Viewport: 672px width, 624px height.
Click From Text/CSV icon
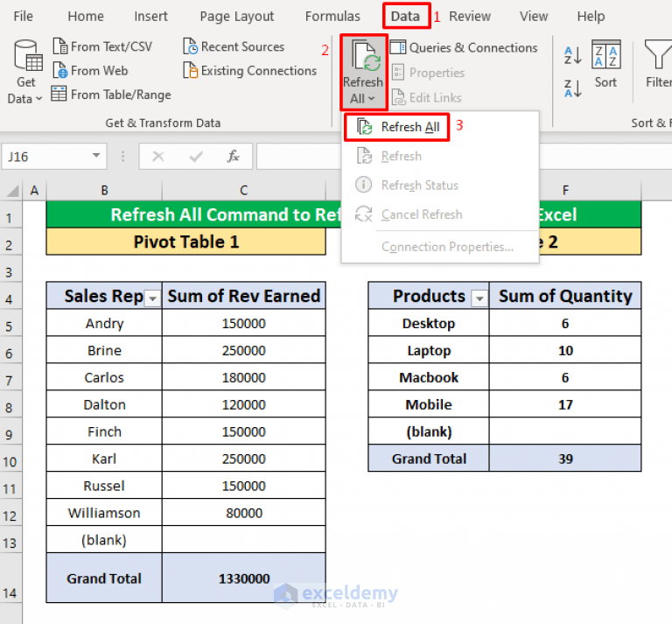coord(60,46)
